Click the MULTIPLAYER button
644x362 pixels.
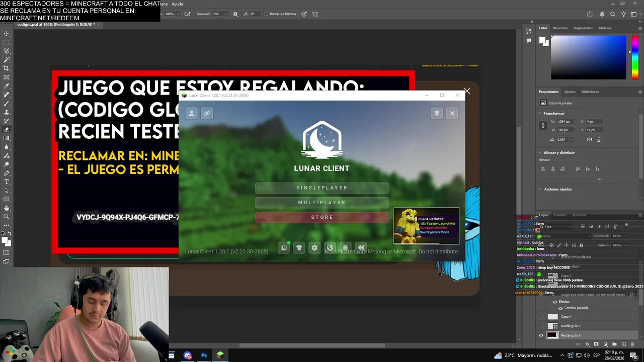322,202
